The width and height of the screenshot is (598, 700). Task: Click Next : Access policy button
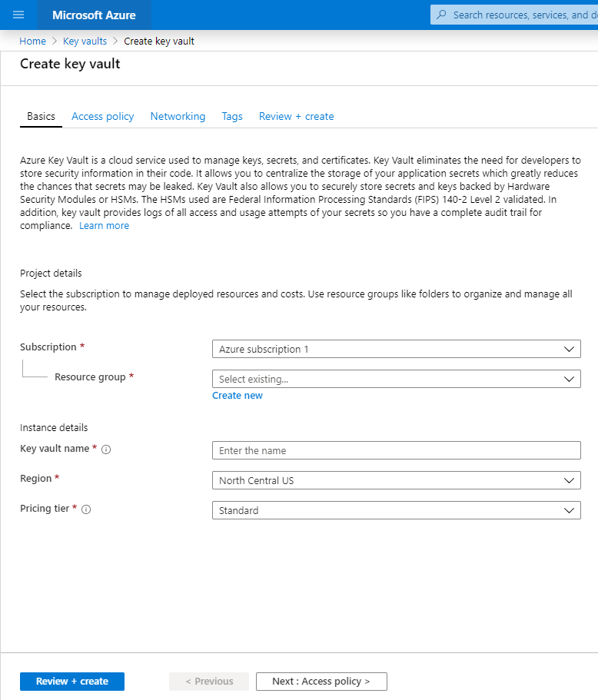point(321,682)
